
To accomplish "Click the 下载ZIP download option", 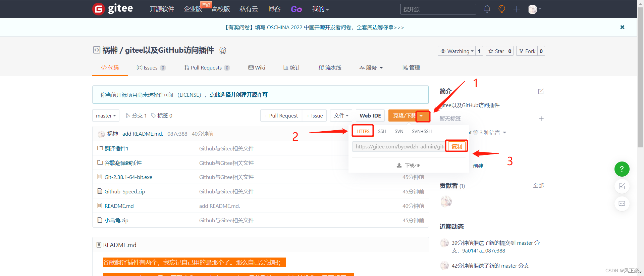I will coord(409,165).
